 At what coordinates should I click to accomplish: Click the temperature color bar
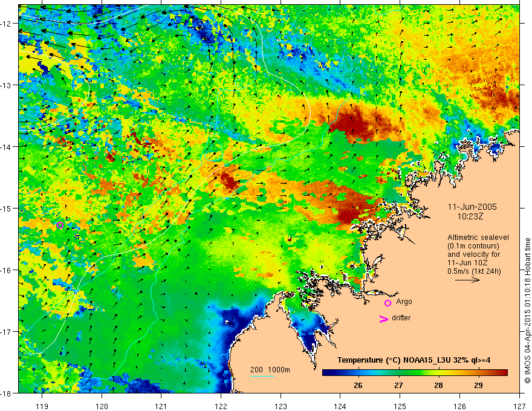415,373
